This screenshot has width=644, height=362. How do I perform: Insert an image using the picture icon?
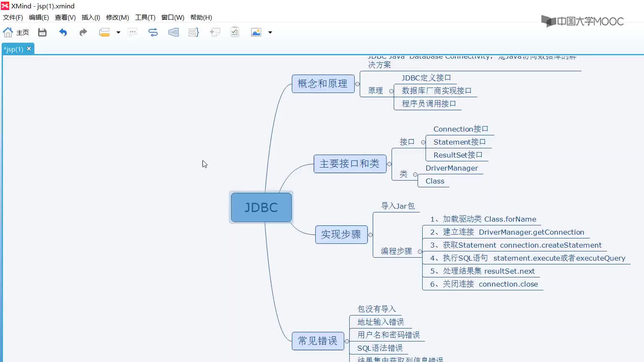256,32
